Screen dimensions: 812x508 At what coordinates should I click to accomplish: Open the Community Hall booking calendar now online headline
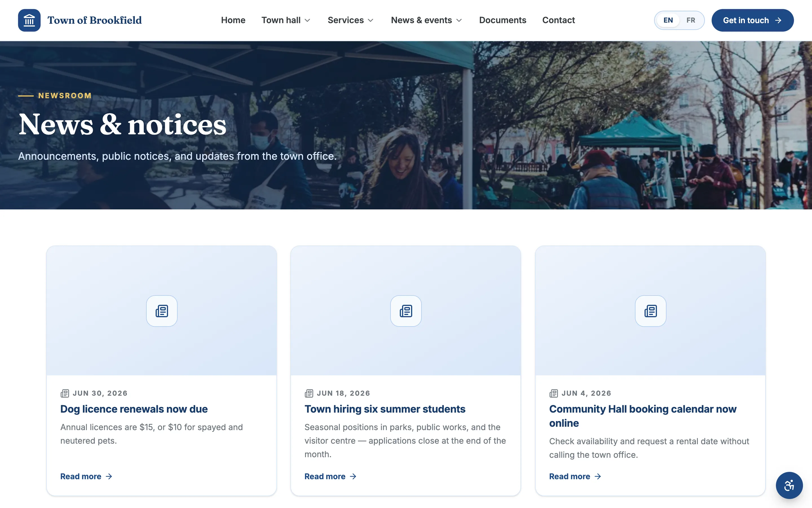(x=643, y=416)
